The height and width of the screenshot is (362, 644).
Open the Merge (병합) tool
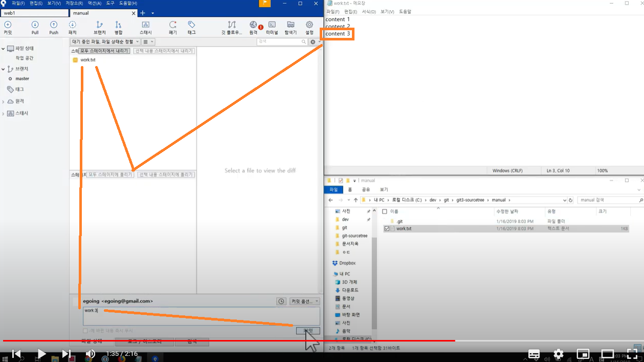[x=118, y=28]
